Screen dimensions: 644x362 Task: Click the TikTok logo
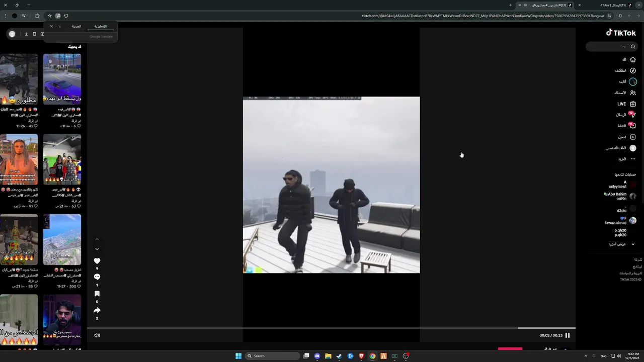click(621, 33)
